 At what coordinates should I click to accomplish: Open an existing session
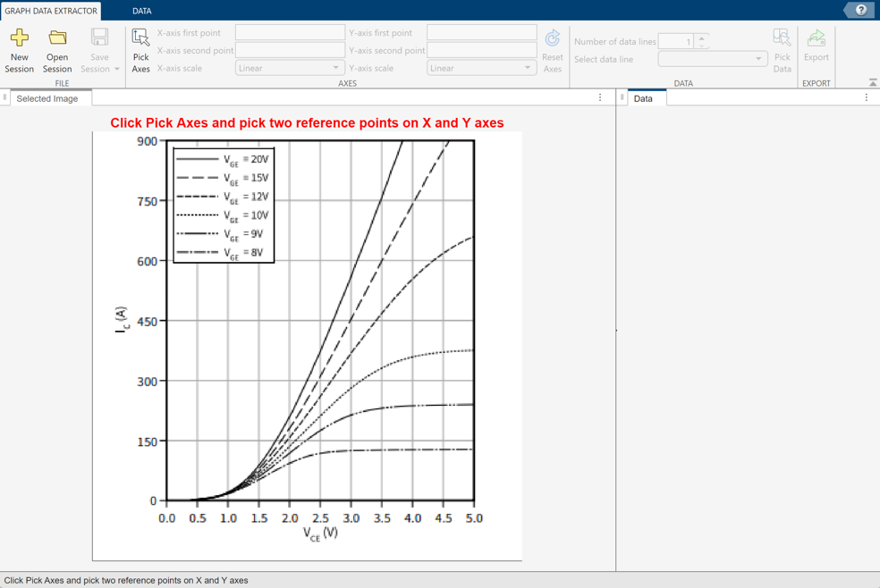point(56,45)
